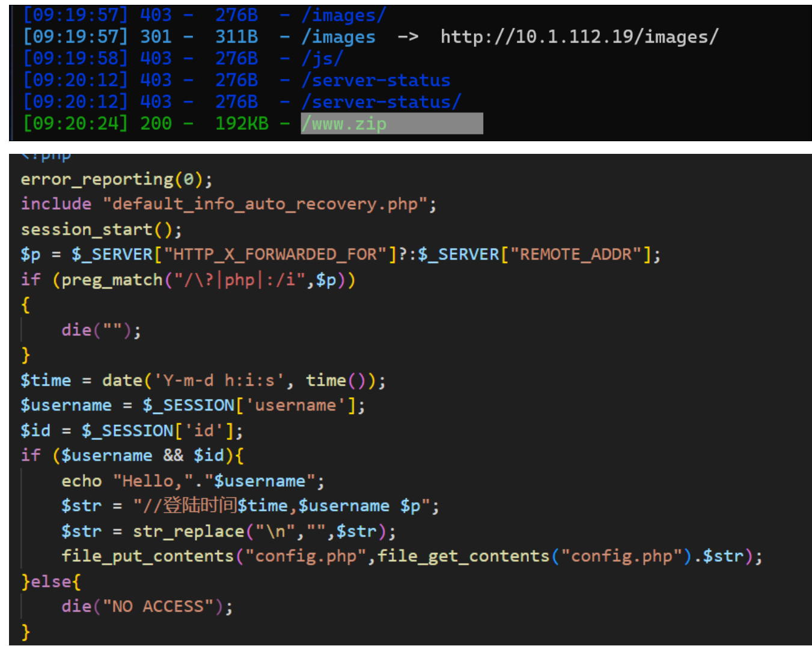The width and height of the screenshot is (812, 646).
Task: Click the file_put_contents function name
Action: [147, 556]
